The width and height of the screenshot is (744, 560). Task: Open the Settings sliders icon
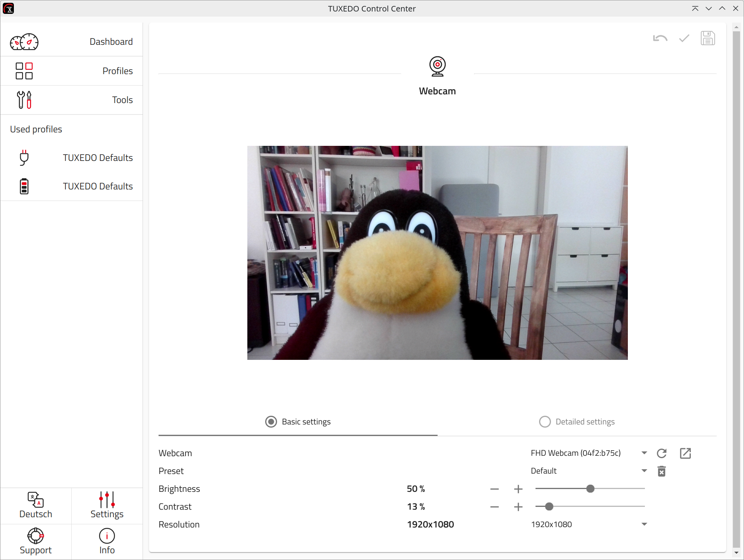(107, 500)
